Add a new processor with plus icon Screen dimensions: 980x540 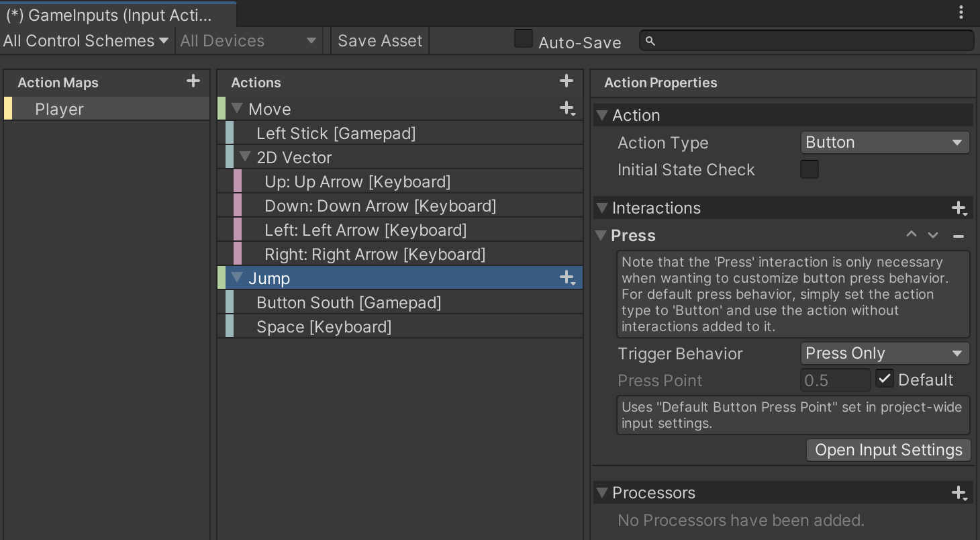point(959,493)
